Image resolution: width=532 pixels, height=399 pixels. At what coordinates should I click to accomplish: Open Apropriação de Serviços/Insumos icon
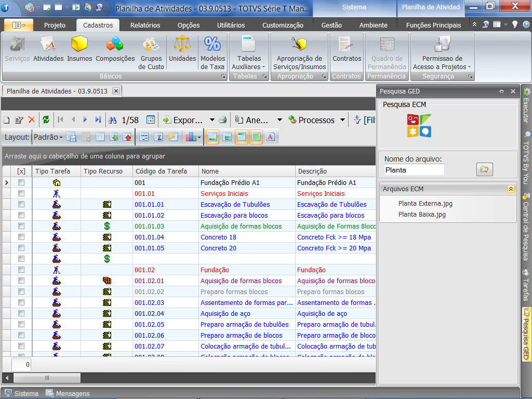point(299,54)
